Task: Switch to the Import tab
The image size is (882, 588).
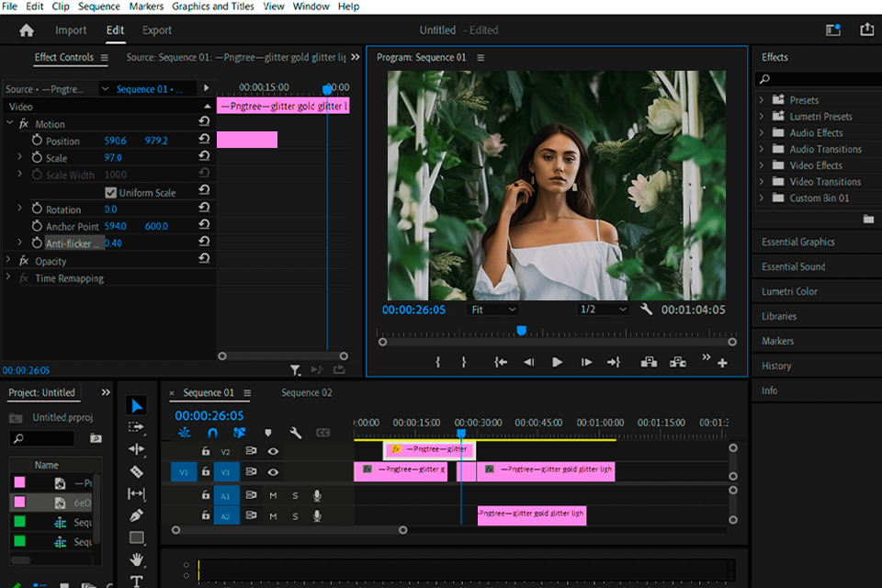Action: click(x=71, y=30)
